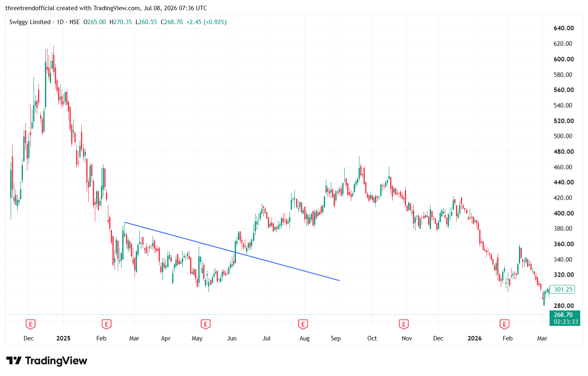The width and height of the screenshot is (588, 376).
Task: Click the green 268.70 current price tag
Action: tap(565, 315)
